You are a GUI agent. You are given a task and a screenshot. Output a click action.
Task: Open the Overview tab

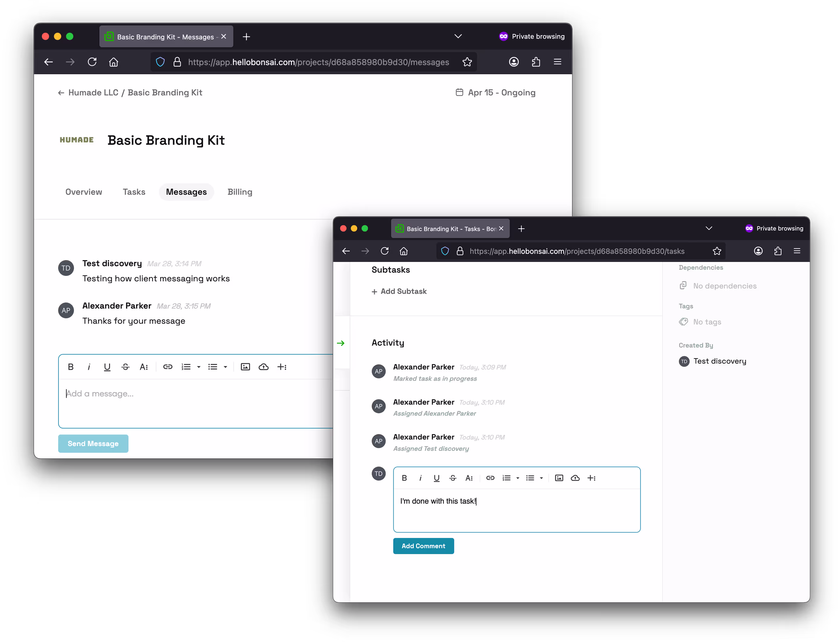click(84, 192)
